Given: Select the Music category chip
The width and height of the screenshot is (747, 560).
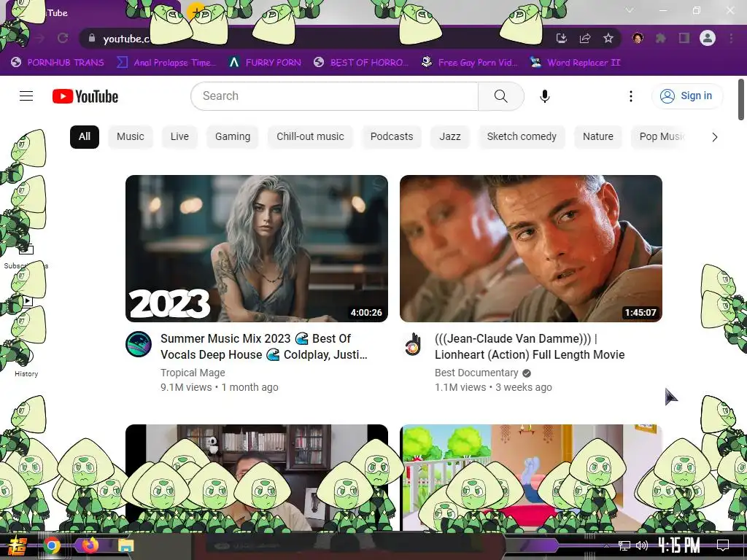Looking at the screenshot, I should 130,136.
